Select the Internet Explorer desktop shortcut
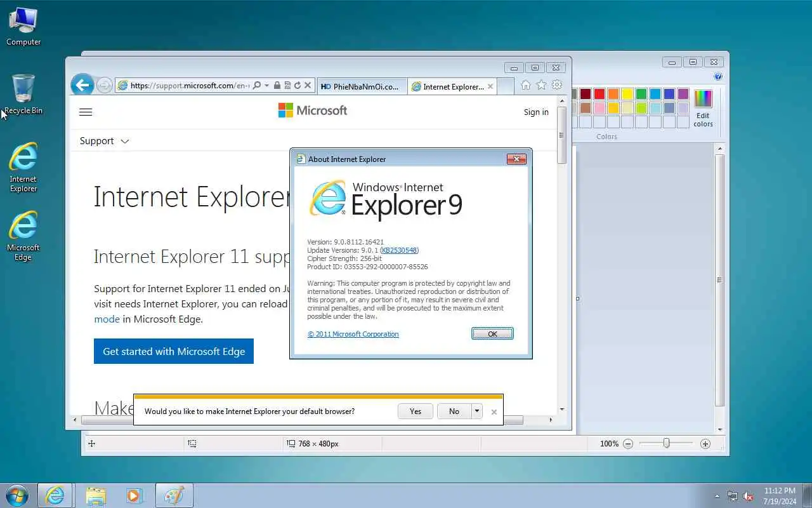The height and width of the screenshot is (508, 812). click(x=23, y=167)
